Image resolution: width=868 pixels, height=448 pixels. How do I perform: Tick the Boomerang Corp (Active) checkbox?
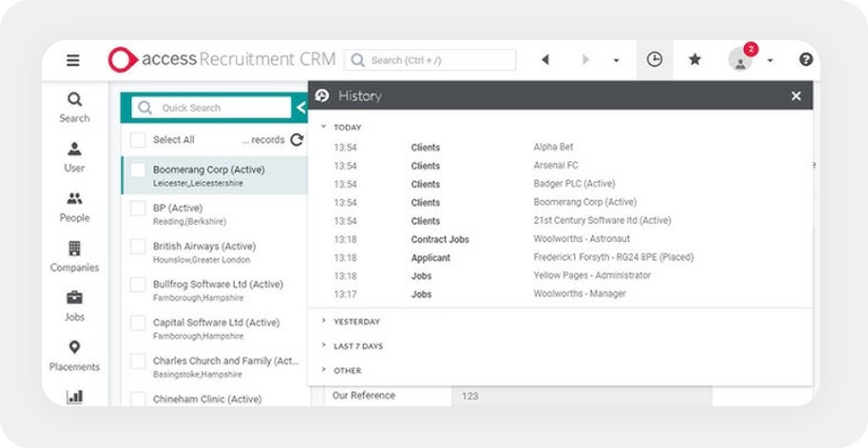coord(138,170)
